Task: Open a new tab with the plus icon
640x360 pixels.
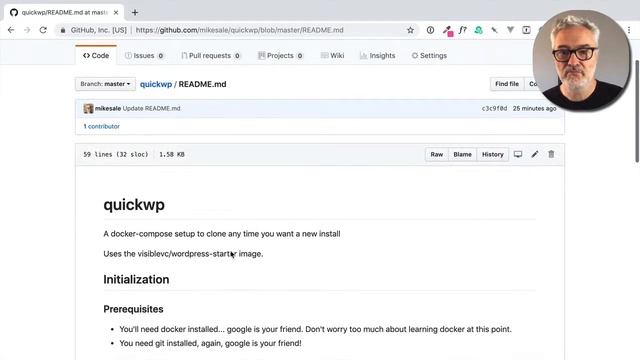Action: click(135, 13)
